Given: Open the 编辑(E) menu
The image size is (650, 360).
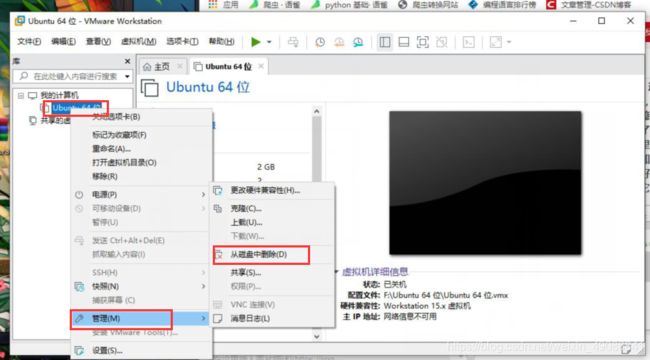Looking at the screenshot, I should tap(63, 42).
